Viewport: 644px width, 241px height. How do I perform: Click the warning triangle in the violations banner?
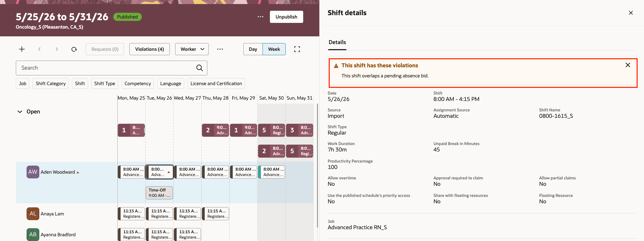click(336, 66)
